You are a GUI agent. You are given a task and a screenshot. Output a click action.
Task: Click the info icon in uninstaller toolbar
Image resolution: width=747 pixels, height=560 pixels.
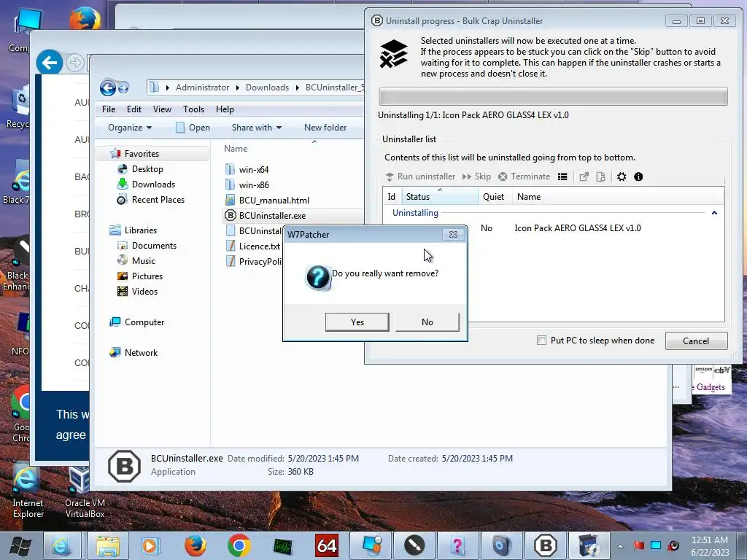[638, 176]
